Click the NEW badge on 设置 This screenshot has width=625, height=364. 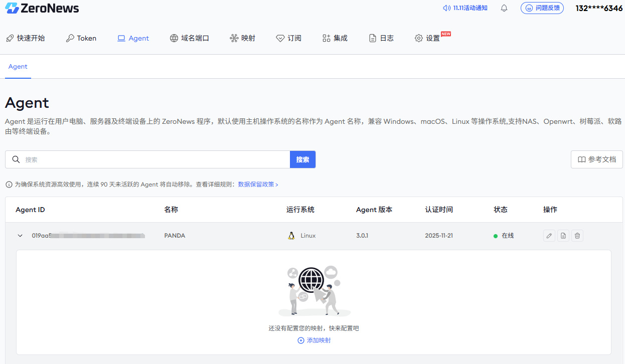(x=446, y=34)
